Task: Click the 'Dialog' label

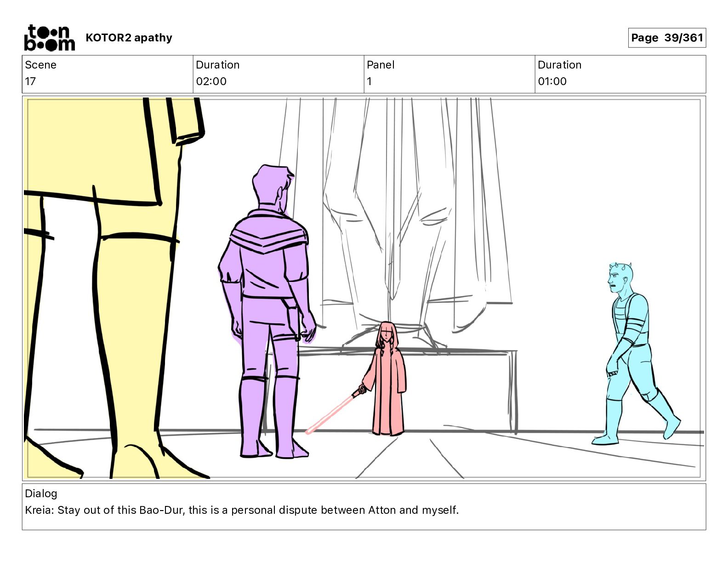Action: pyautogui.click(x=41, y=494)
